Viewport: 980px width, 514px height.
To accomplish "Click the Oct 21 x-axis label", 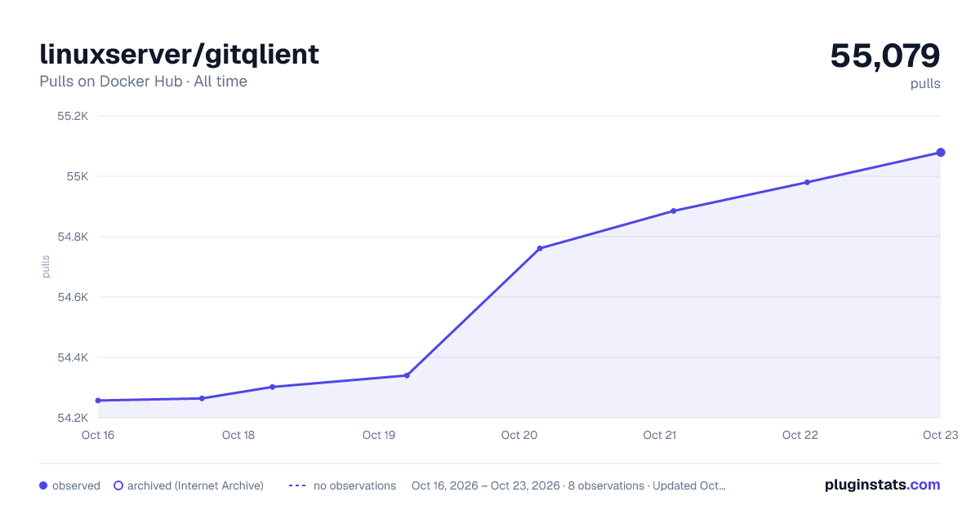I will pos(660,435).
